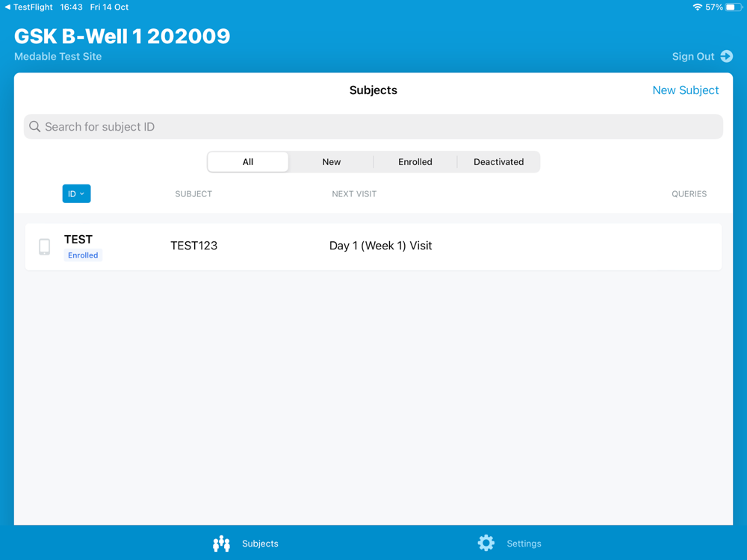This screenshot has height=560, width=747.
Task: Click New Subject link
Action: [x=686, y=90]
